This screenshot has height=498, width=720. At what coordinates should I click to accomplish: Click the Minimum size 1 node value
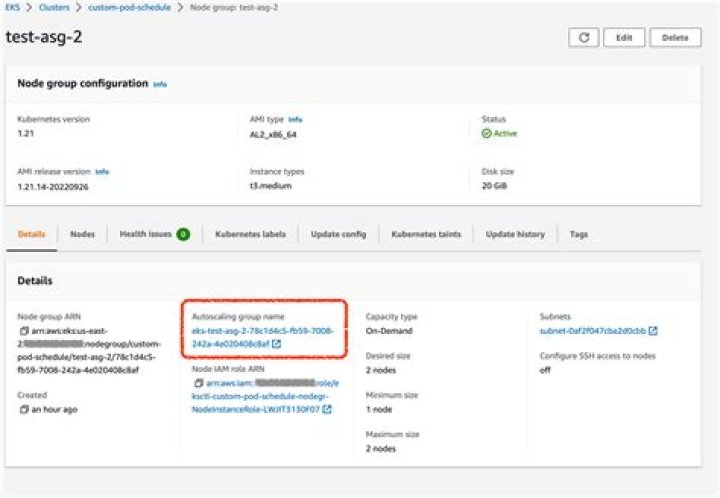(379, 409)
